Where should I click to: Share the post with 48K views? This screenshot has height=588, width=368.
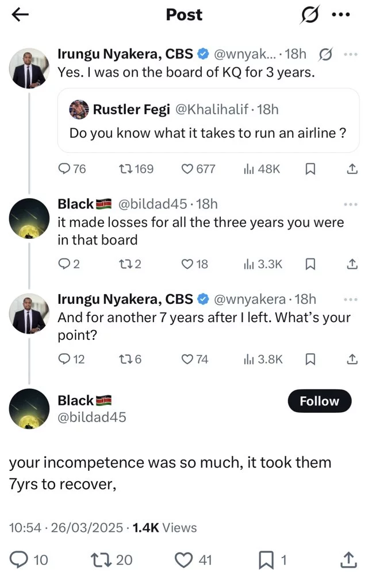click(x=351, y=169)
